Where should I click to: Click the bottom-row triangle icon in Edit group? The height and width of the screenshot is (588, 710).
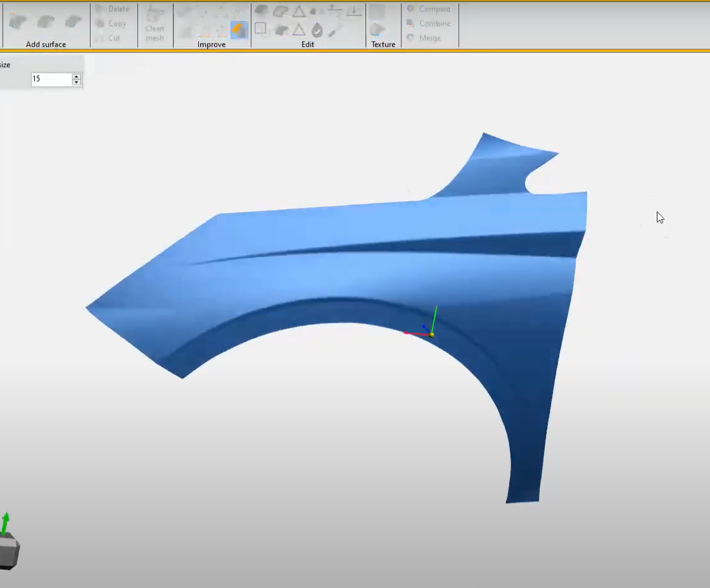(299, 30)
